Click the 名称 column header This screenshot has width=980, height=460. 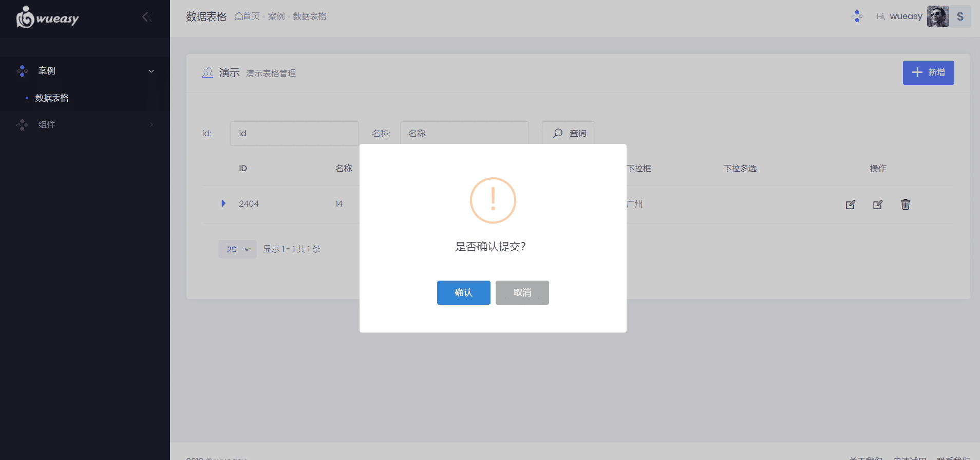pos(344,169)
